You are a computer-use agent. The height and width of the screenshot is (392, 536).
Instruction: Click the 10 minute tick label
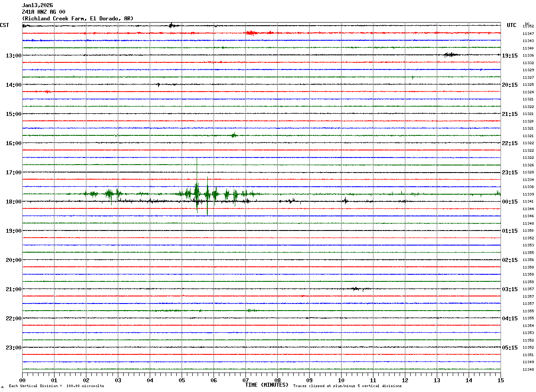[x=341, y=380]
